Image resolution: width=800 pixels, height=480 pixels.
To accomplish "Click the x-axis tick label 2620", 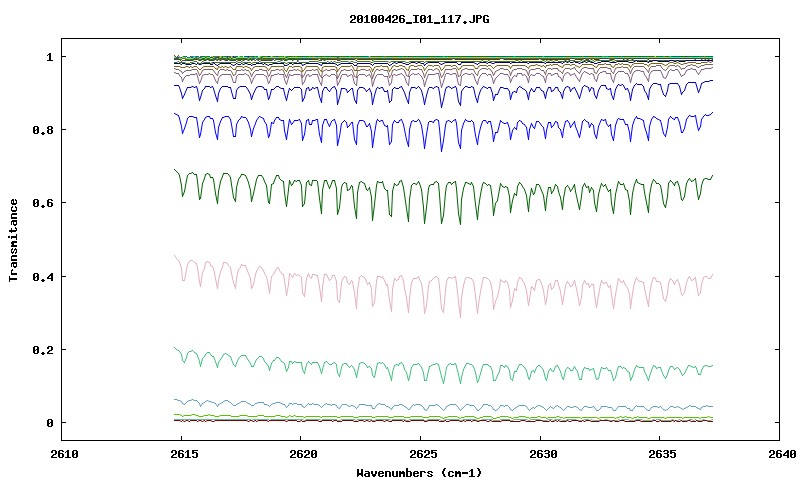I will click(x=303, y=454).
